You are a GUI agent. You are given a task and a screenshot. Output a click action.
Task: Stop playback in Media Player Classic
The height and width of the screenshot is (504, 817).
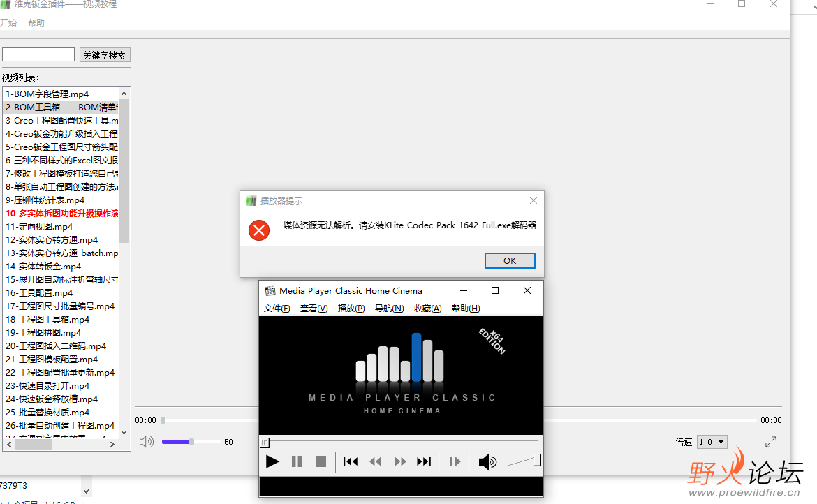coord(321,462)
